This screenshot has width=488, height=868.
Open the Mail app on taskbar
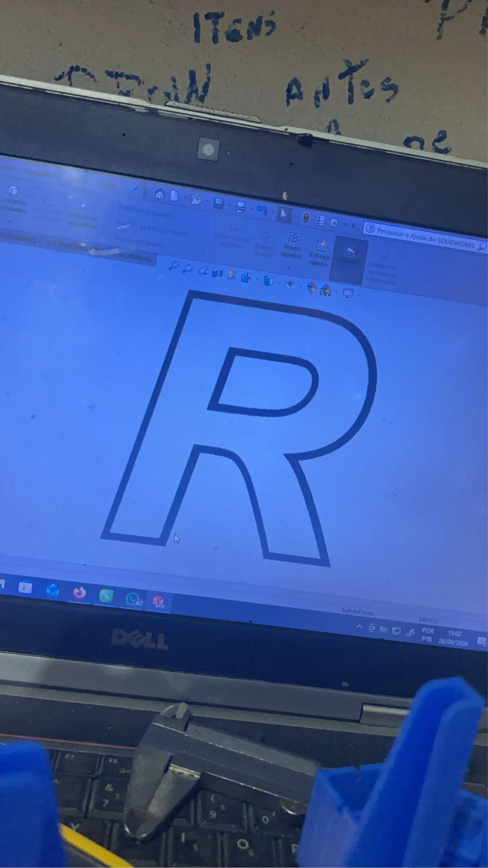[x=52, y=590]
